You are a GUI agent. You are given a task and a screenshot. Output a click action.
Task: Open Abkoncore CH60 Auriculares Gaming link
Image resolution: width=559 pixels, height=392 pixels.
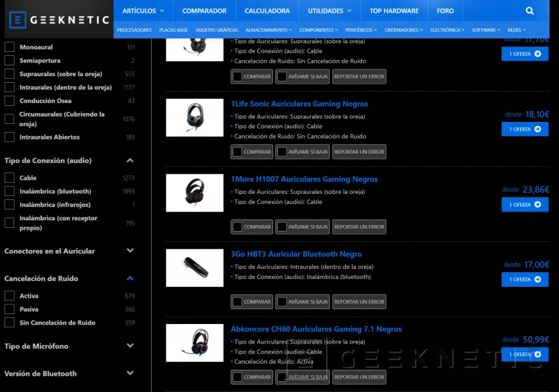click(x=316, y=329)
